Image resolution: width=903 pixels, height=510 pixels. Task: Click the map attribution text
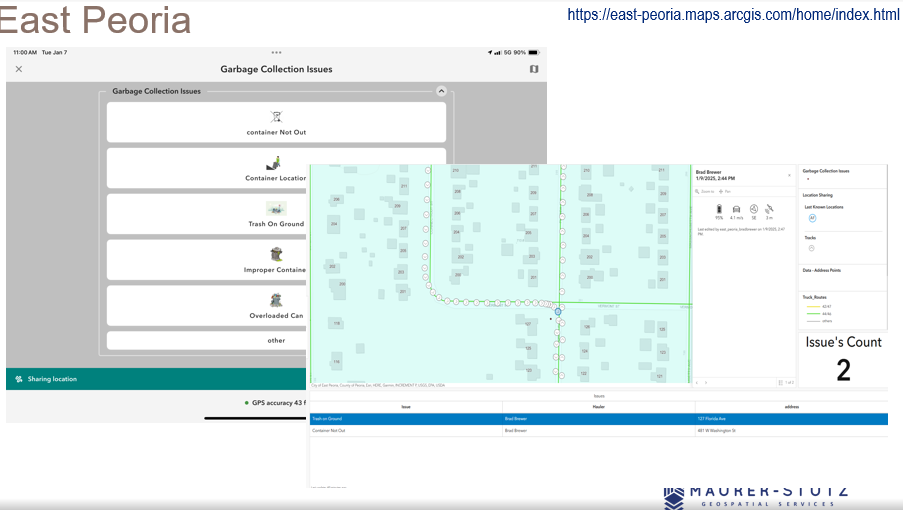point(378,385)
